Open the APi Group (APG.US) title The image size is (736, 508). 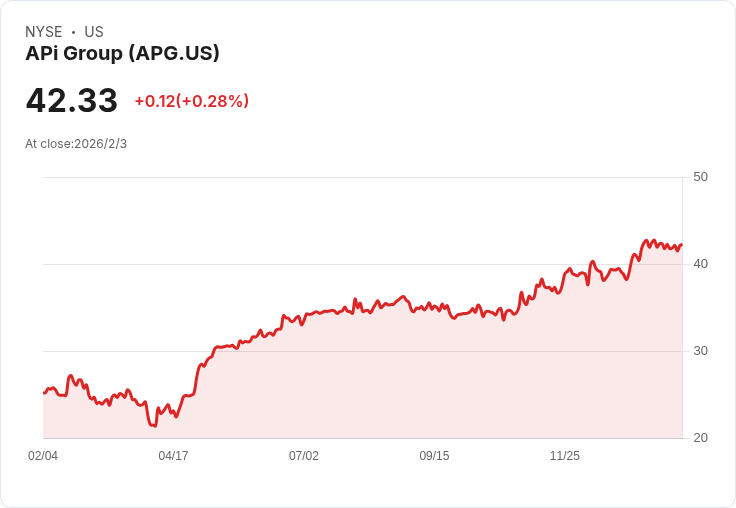coord(122,54)
